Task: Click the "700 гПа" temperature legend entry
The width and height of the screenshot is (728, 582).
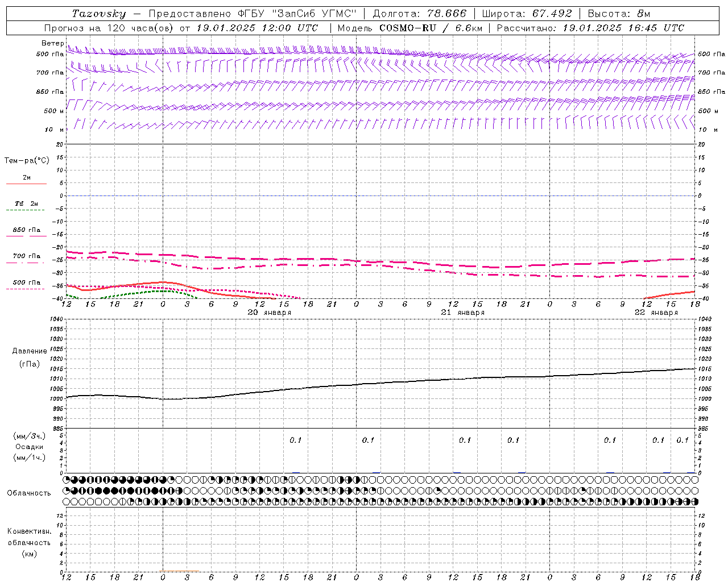Action: [x=26, y=256]
